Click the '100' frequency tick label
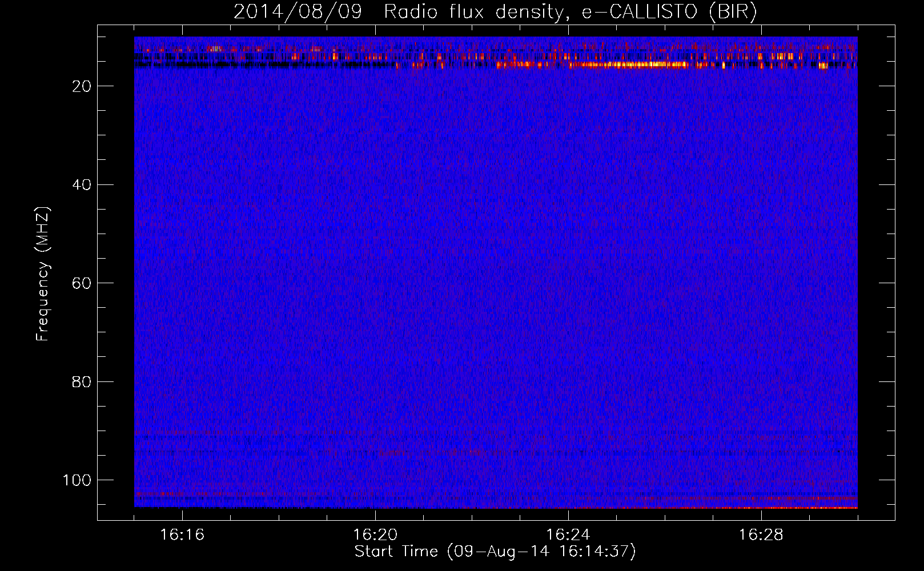This screenshot has height=571, width=924. tap(77, 480)
